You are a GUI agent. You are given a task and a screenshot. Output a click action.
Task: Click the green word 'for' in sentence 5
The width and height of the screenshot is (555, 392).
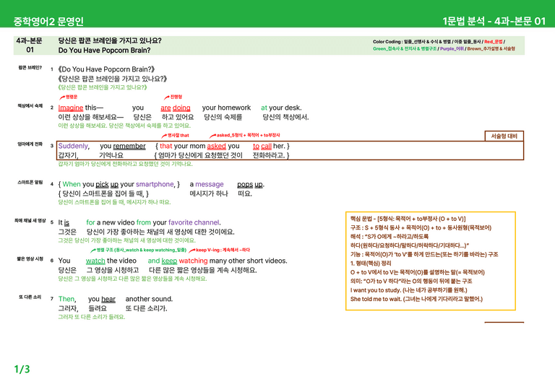click(90, 222)
